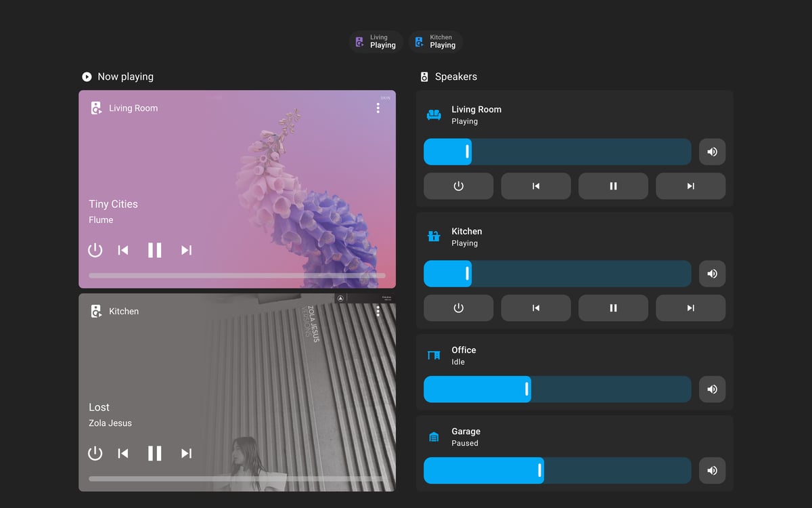Power off Living Room speaker in Speakers panel

pyautogui.click(x=459, y=186)
